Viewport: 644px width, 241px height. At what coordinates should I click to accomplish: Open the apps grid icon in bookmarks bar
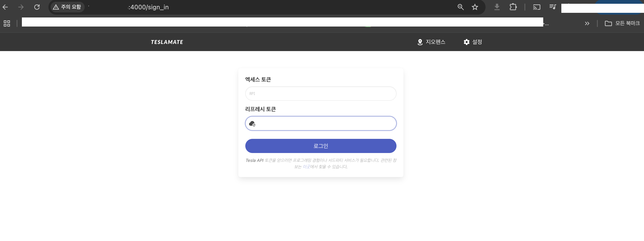(x=7, y=23)
